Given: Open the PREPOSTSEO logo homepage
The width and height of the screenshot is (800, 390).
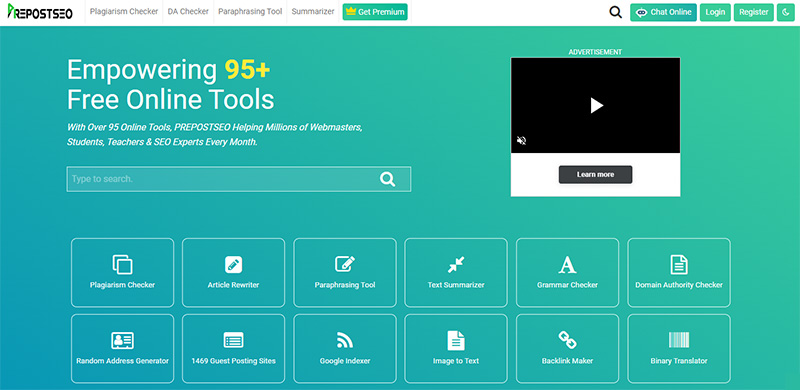Looking at the screenshot, I should [x=40, y=12].
